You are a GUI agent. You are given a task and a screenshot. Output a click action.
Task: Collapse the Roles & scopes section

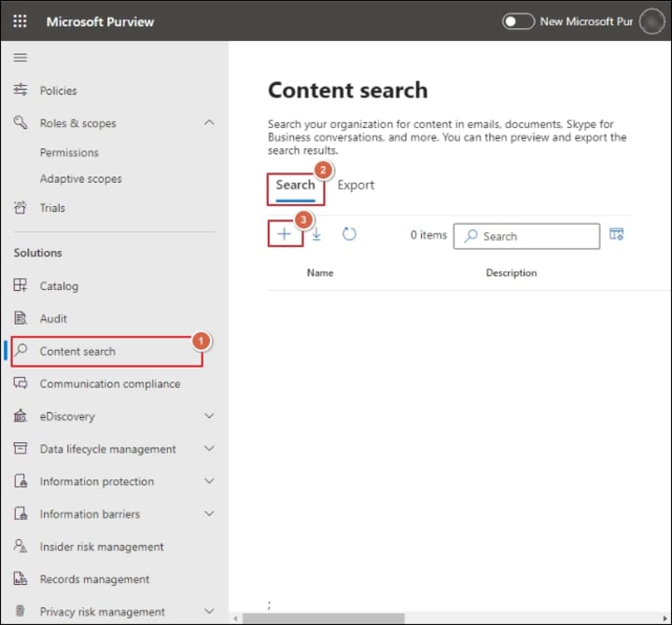pyautogui.click(x=209, y=123)
